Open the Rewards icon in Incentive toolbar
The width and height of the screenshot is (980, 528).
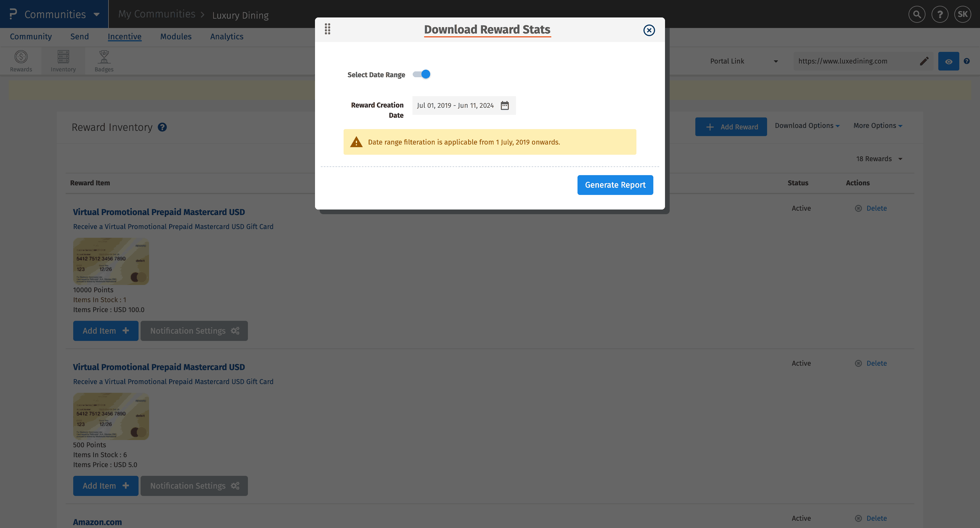coord(21,60)
